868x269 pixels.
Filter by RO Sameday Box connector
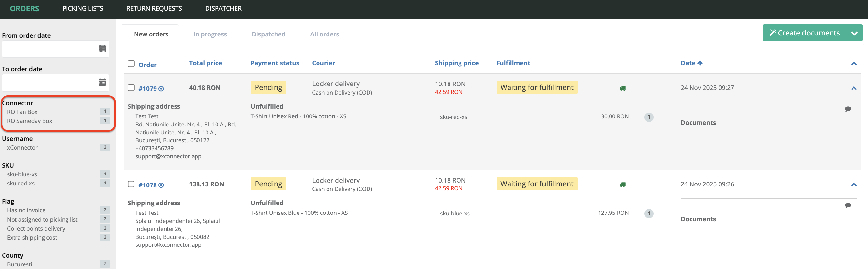click(30, 121)
